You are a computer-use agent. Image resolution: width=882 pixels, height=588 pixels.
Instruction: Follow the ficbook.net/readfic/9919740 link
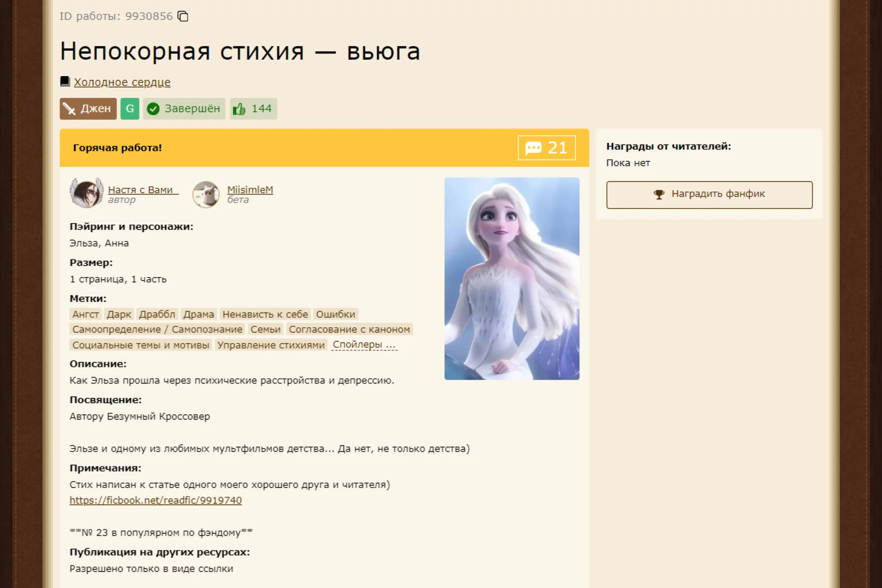156,500
